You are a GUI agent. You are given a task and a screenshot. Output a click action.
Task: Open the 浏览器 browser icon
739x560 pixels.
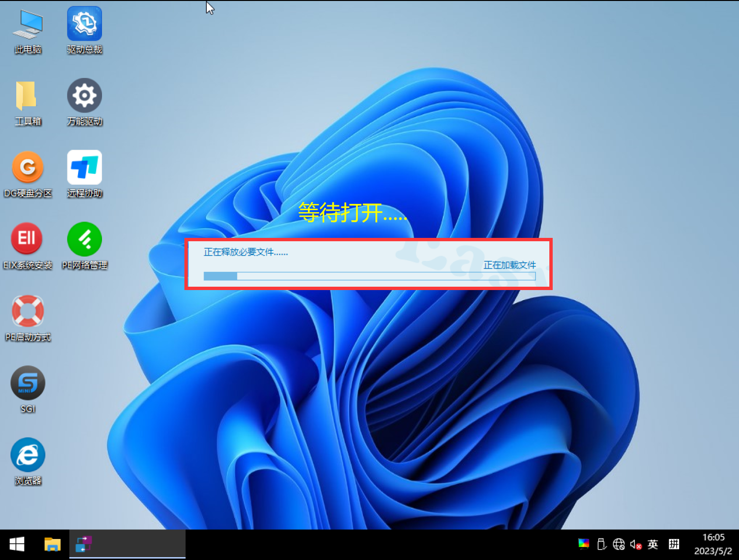pos(28,462)
